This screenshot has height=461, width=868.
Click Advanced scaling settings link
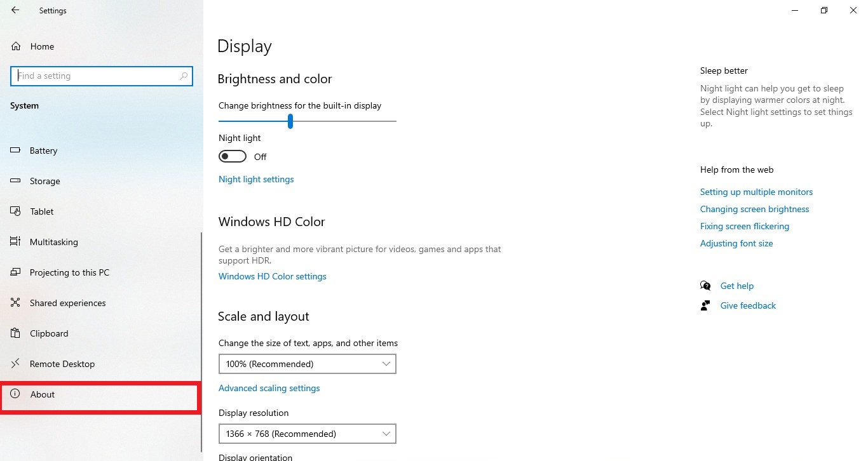tap(269, 388)
